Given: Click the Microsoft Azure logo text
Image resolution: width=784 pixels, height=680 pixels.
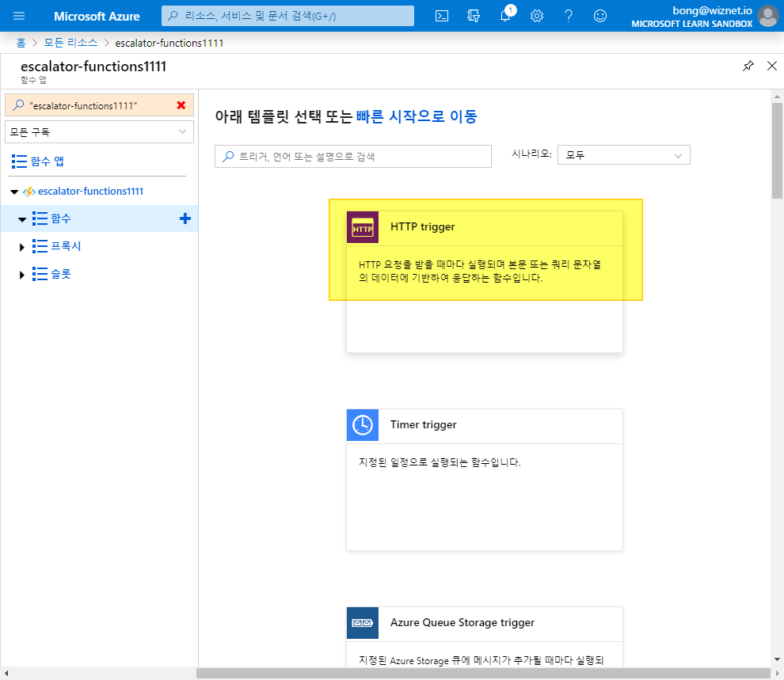Looking at the screenshot, I should click(x=97, y=16).
